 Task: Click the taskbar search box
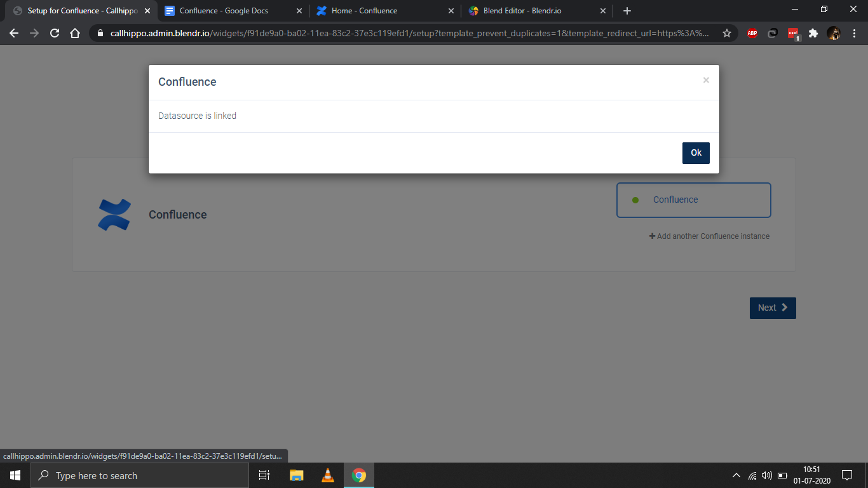click(140, 475)
